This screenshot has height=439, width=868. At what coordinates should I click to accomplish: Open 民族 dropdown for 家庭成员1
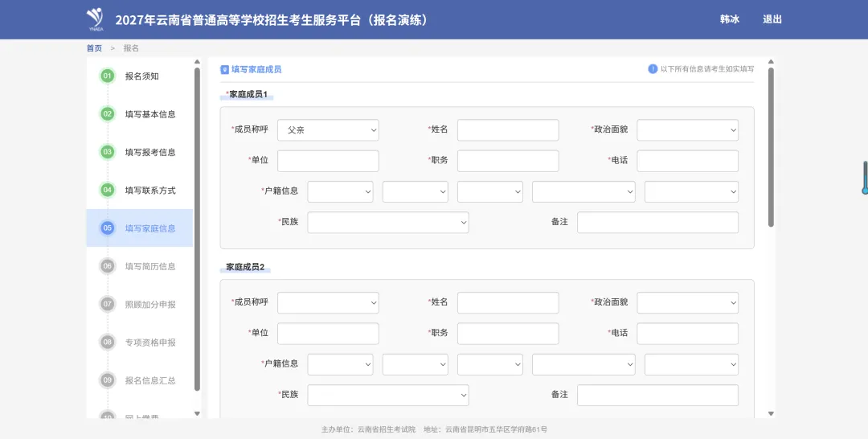[x=388, y=223]
